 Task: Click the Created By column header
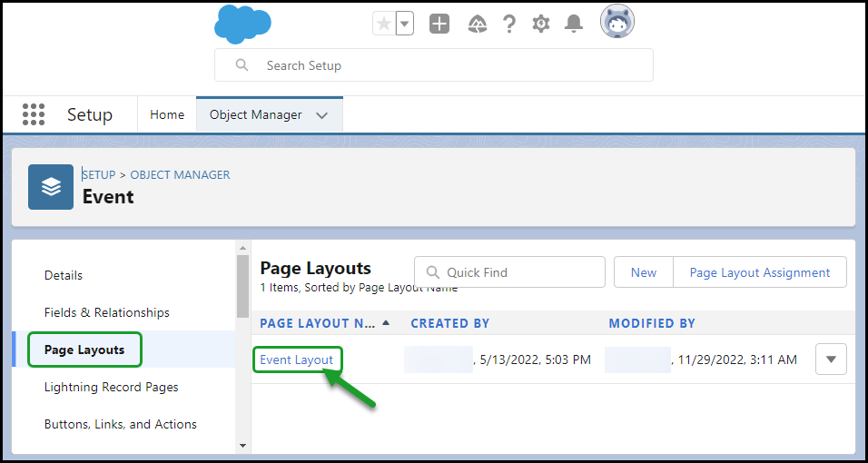[x=450, y=323]
